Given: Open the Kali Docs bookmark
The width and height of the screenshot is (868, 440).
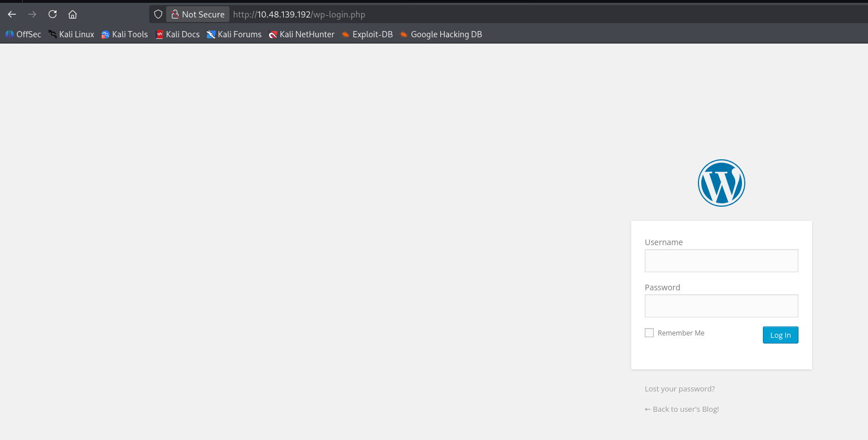Looking at the screenshot, I should [177, 34].
